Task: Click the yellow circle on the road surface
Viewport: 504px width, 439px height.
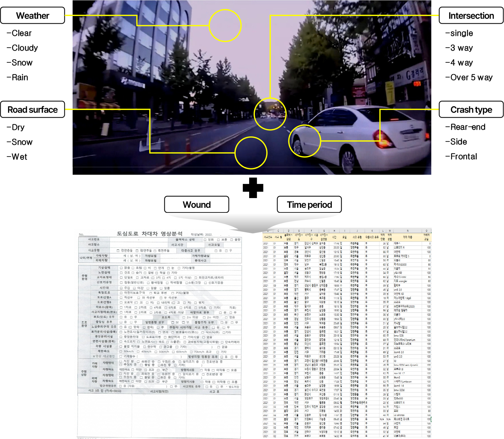Action: click(251, 153)
